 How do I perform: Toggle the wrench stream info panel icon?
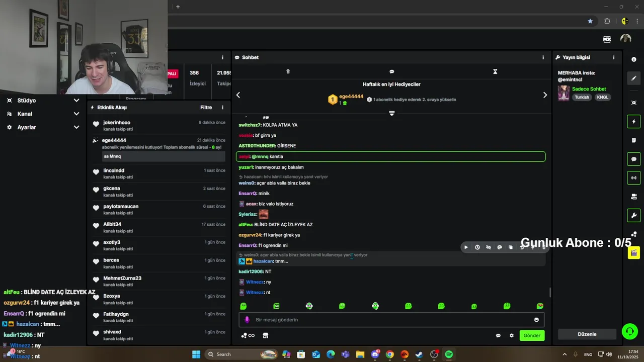pos(633,216)
